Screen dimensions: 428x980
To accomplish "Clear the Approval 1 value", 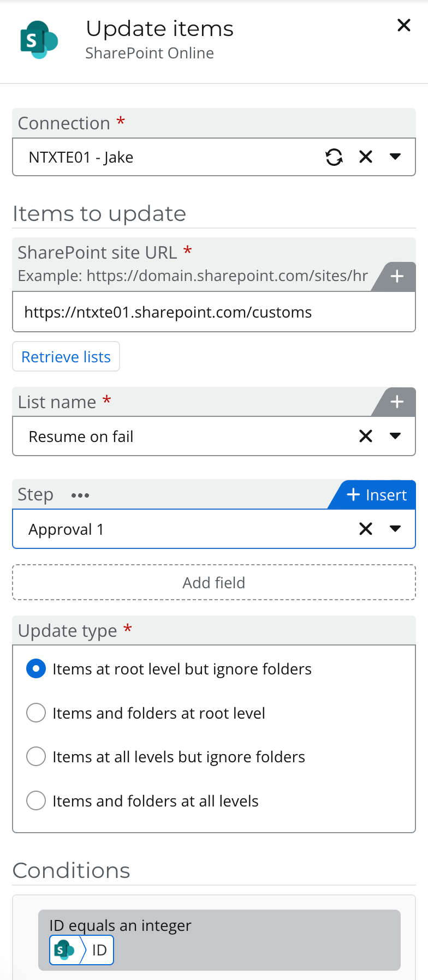I will coord(366,529).
